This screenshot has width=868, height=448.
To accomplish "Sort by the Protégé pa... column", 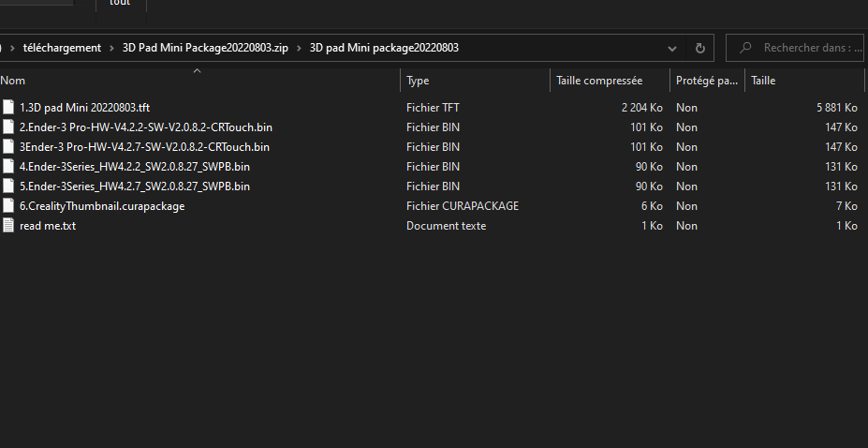I will (707, 81).
